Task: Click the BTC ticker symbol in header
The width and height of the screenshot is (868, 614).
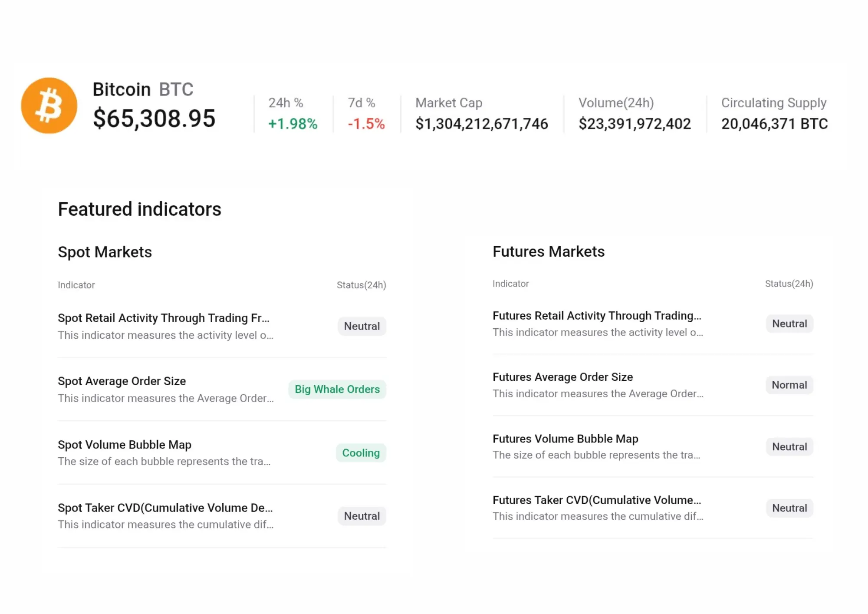Action: tap(176, 89)
